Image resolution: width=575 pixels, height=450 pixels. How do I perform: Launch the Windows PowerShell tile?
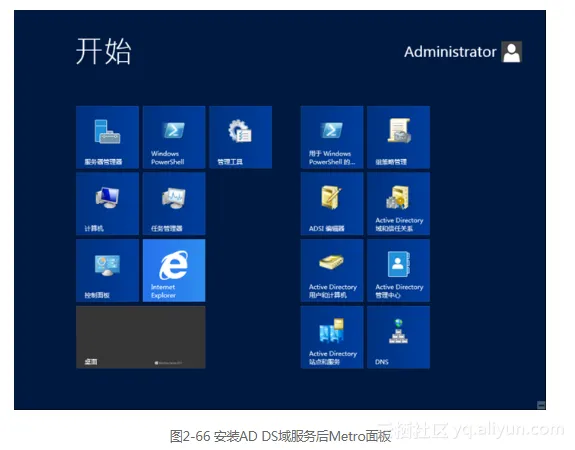coord(174,137)
